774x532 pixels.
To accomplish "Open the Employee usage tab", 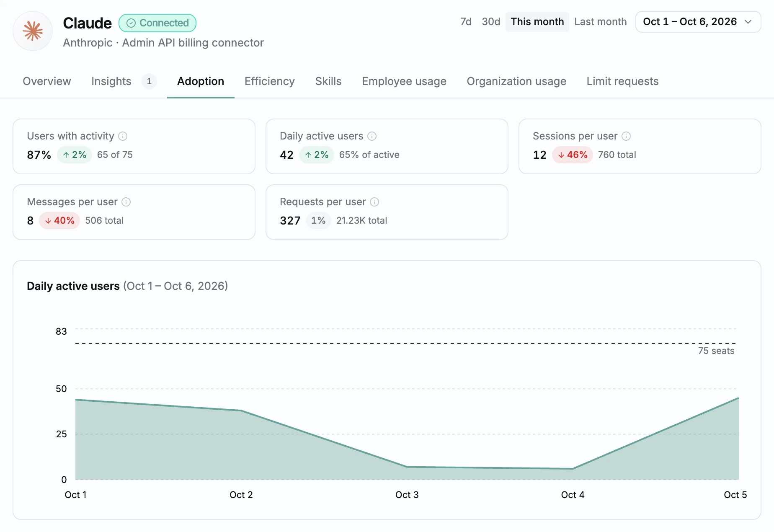I will tap(404, 81).
